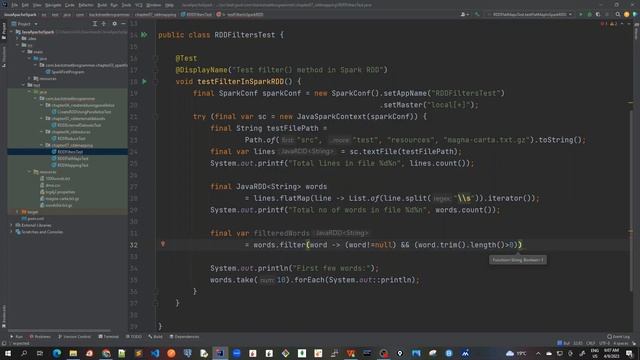Hide the Project tool window with minus icon
This screenshot has width=640, height=360.
(x=123, y=24)
